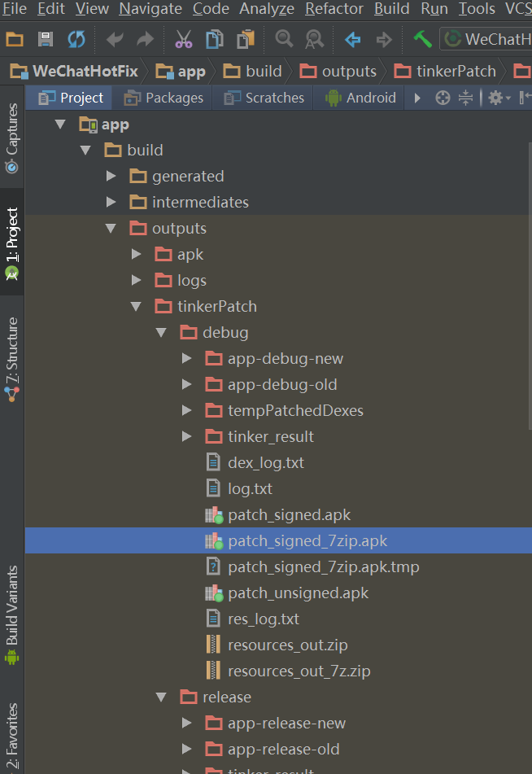
Task: Collapse the outputs folder
Action: (x=111, y=228)
